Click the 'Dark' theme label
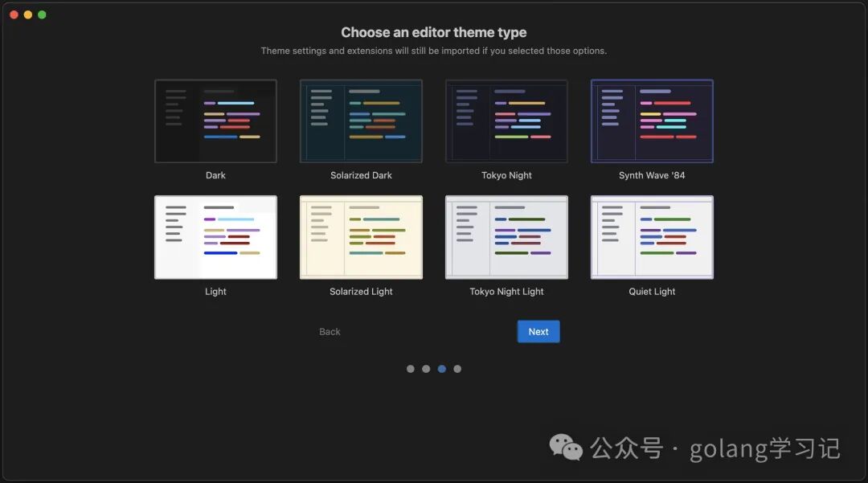Screen dimensions: 868x483 click(215, 175)
